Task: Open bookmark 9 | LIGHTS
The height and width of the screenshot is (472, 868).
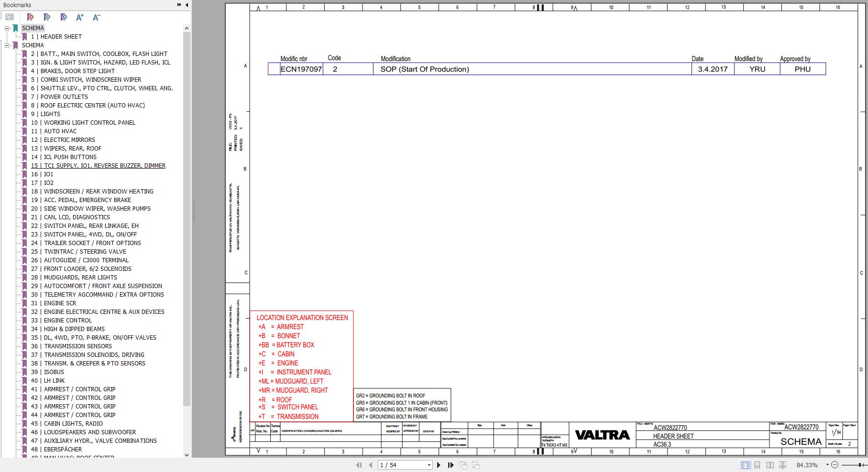Action: [45, 114]
